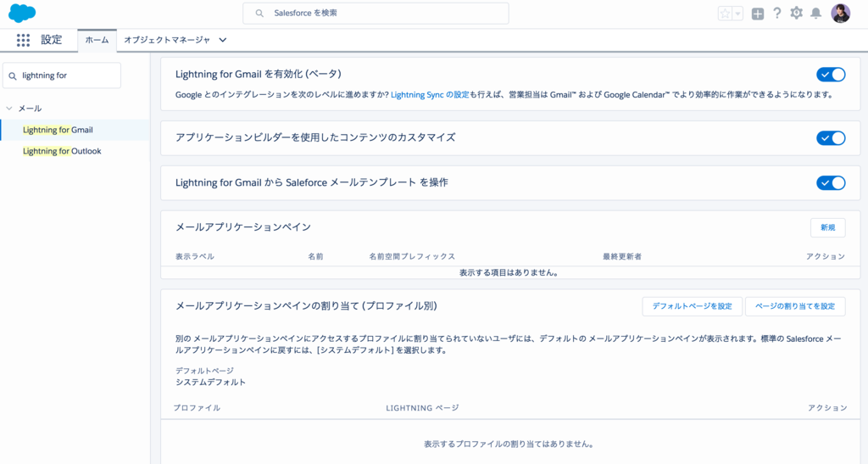
Task: Click the Salesforce cloud logo
Action: (22, 13)
